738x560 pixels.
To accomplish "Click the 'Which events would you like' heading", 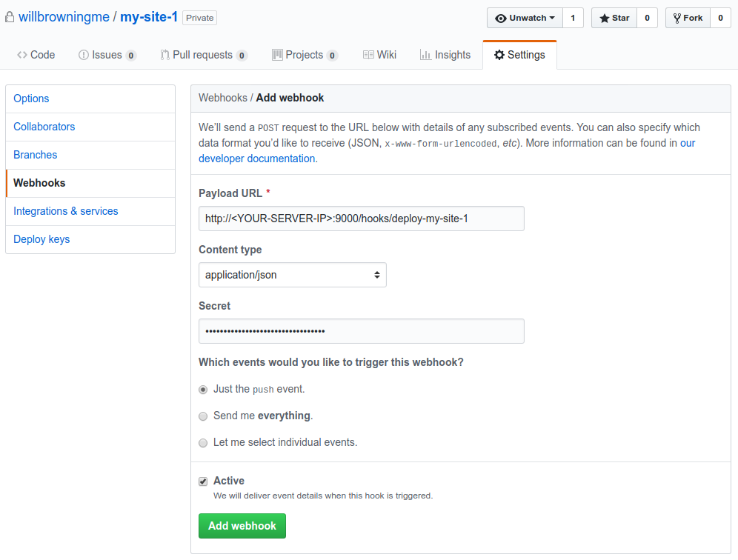I will (331, 362).
